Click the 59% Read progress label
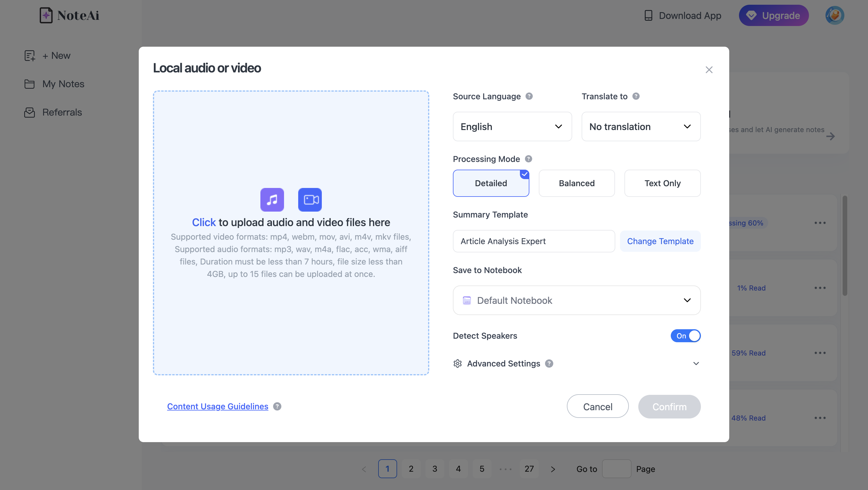 tap(748, 353)
